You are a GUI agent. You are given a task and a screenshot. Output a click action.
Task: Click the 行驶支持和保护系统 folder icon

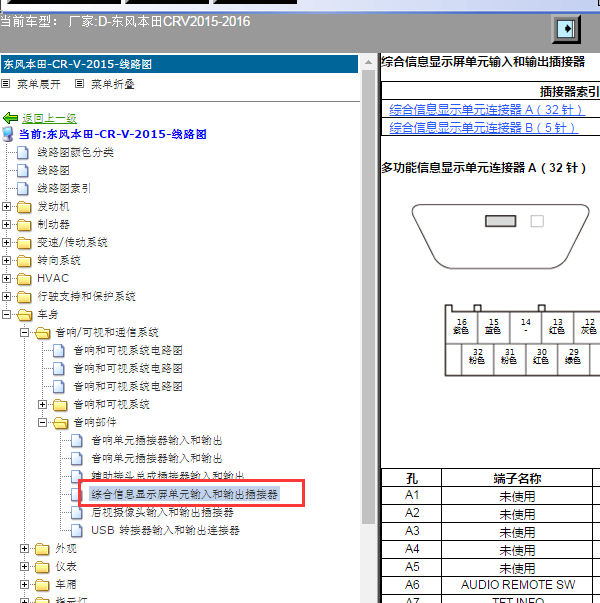click(x=24, y=297)
